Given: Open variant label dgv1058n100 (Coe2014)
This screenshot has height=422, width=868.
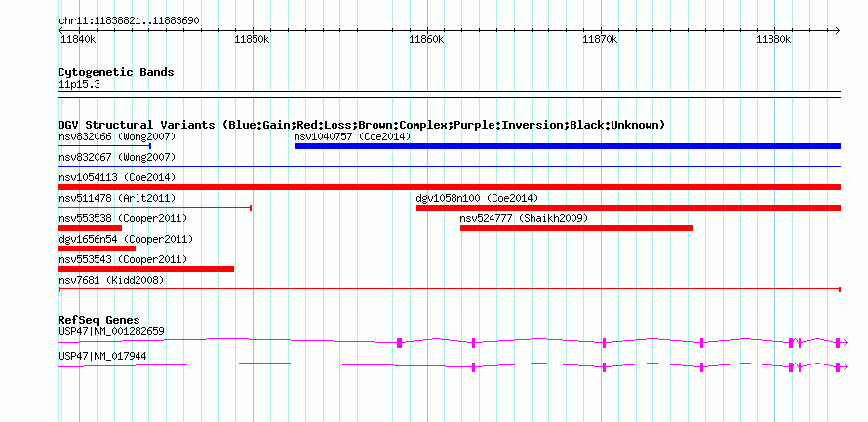Looking at the screenshot, I should point(477,198).
